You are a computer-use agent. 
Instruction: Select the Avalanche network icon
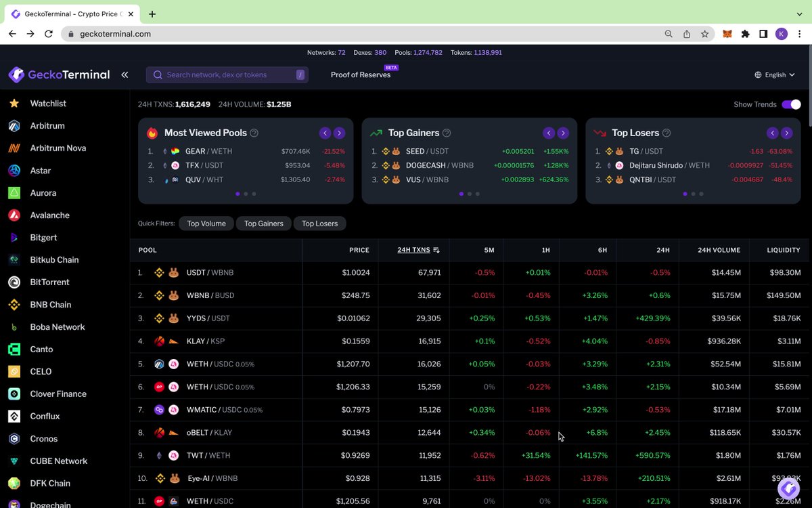click(x=14, y=215)
